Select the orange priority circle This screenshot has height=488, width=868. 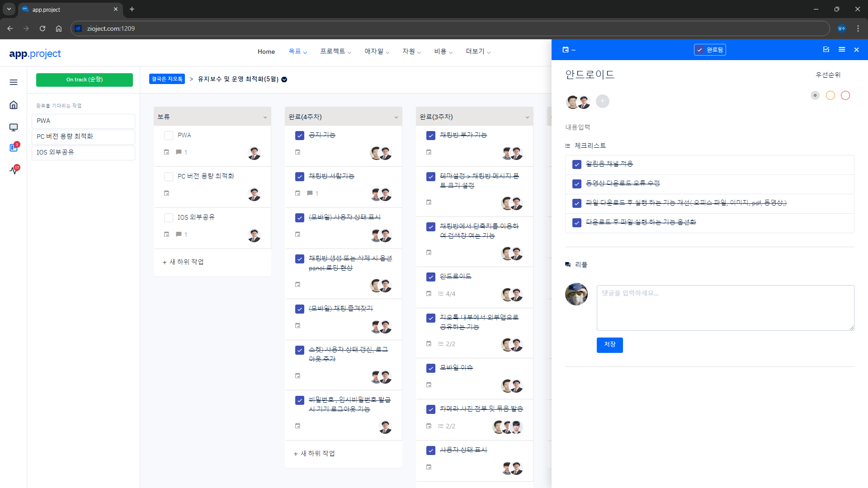click(x=830, y=95)
